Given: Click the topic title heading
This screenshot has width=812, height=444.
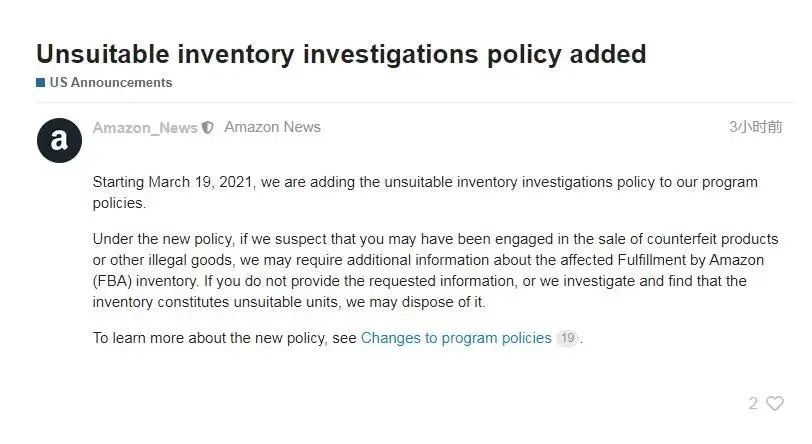Looking at the screenshot, I should click(341, 53).
